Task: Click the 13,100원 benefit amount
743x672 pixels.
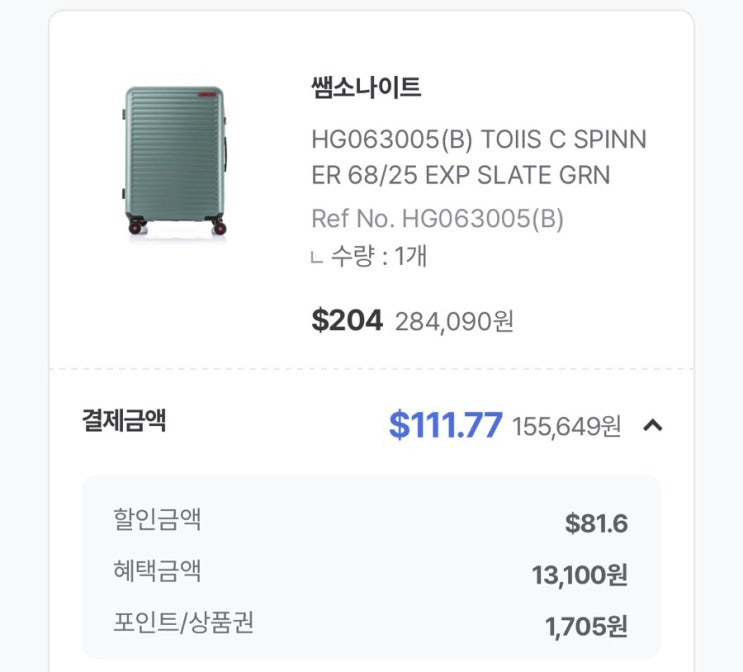Action: pos(580,575)
